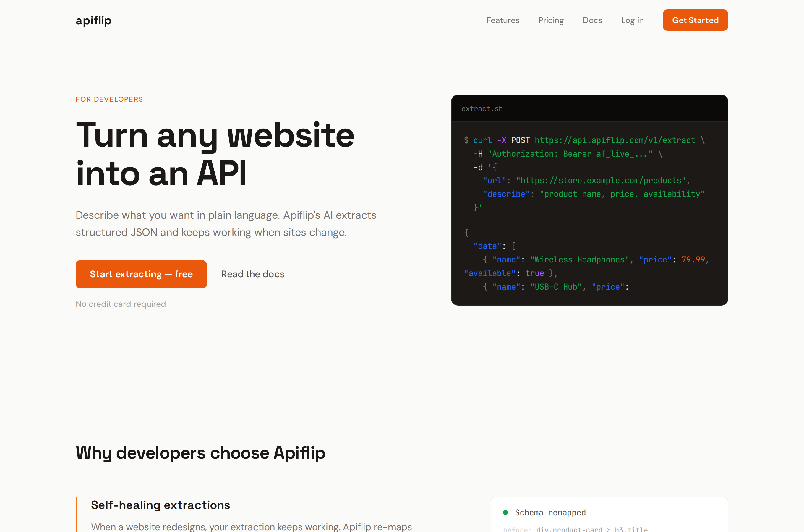Screen dimensions: 804x532
Task: Click the "USB-C Hub" value
Action: point(556,287)
